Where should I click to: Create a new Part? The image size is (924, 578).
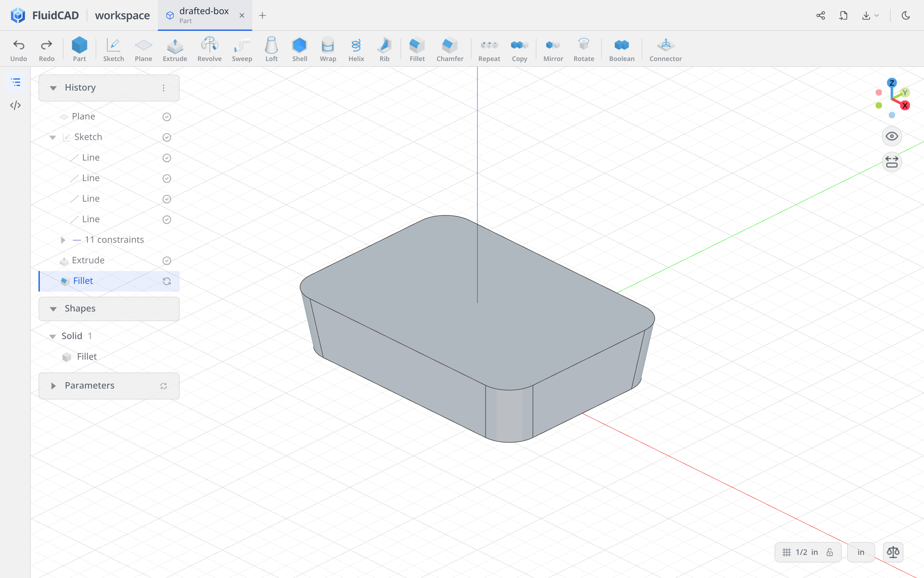click(x=80, y=50)
